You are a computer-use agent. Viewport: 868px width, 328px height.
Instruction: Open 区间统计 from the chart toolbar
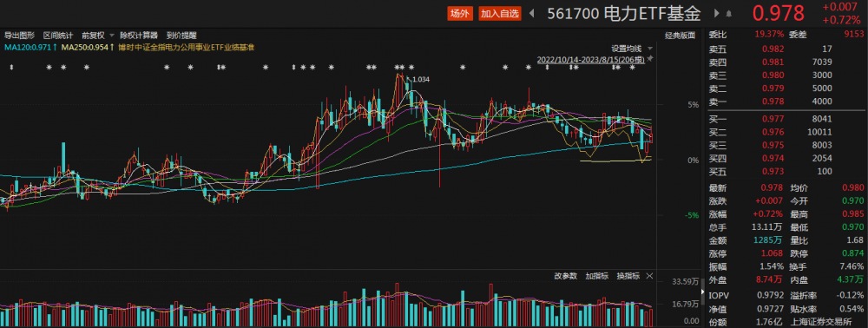58,36
